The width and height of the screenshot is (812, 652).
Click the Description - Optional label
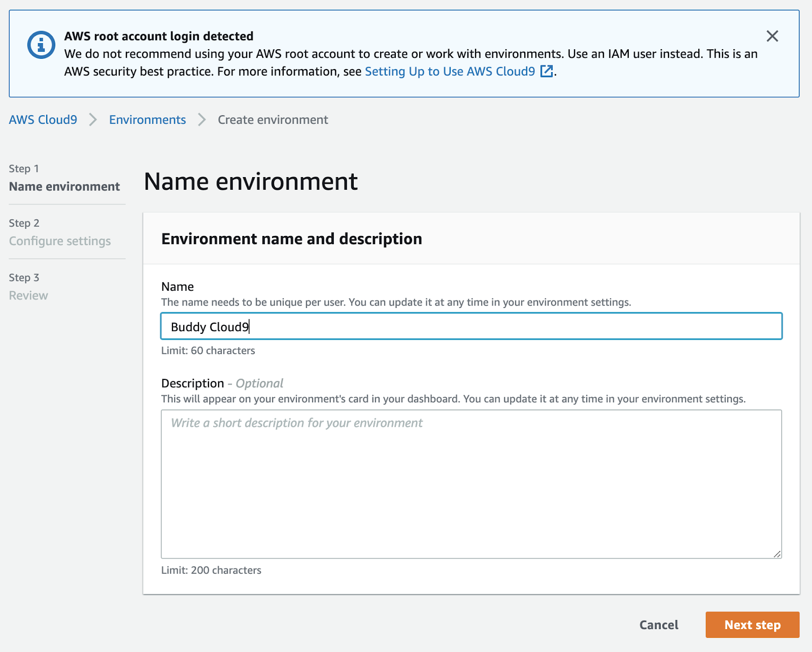coord(222,383)
